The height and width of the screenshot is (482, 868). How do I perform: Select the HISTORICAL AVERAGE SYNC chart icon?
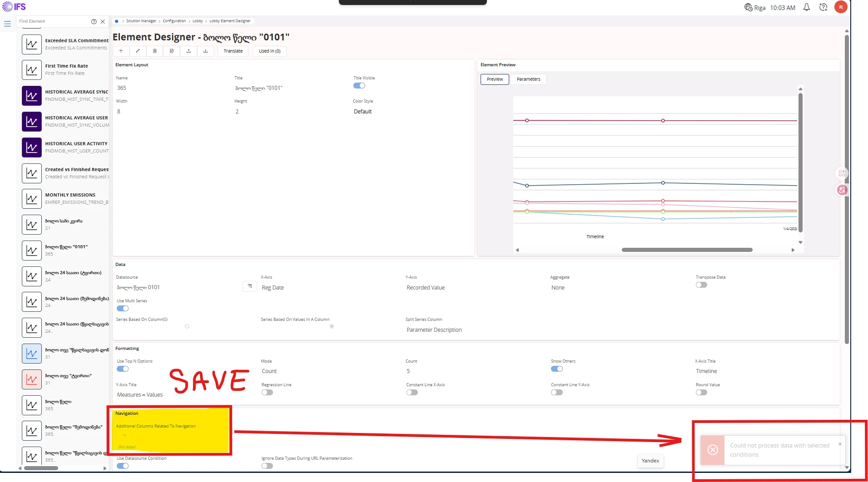point(32,96)
